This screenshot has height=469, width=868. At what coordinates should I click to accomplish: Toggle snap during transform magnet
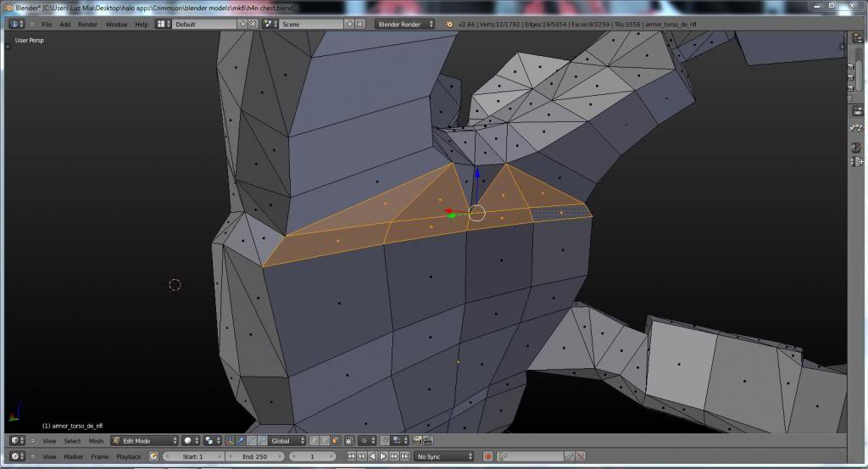coord(385,441)
